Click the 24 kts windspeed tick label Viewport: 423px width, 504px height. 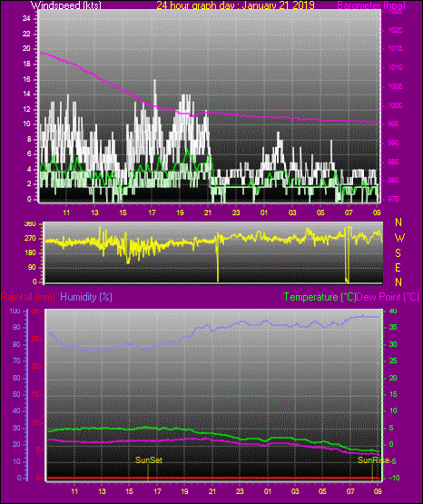click(26, 19)
